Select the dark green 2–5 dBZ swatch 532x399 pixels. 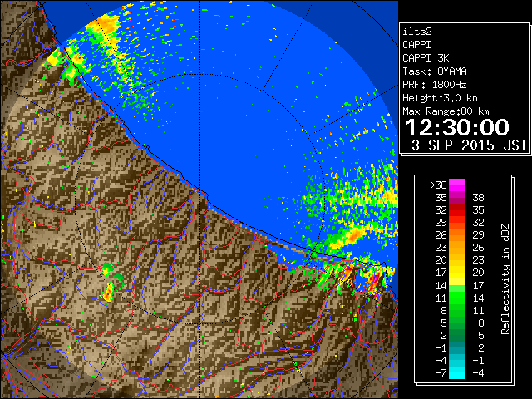tap(457, 335)
